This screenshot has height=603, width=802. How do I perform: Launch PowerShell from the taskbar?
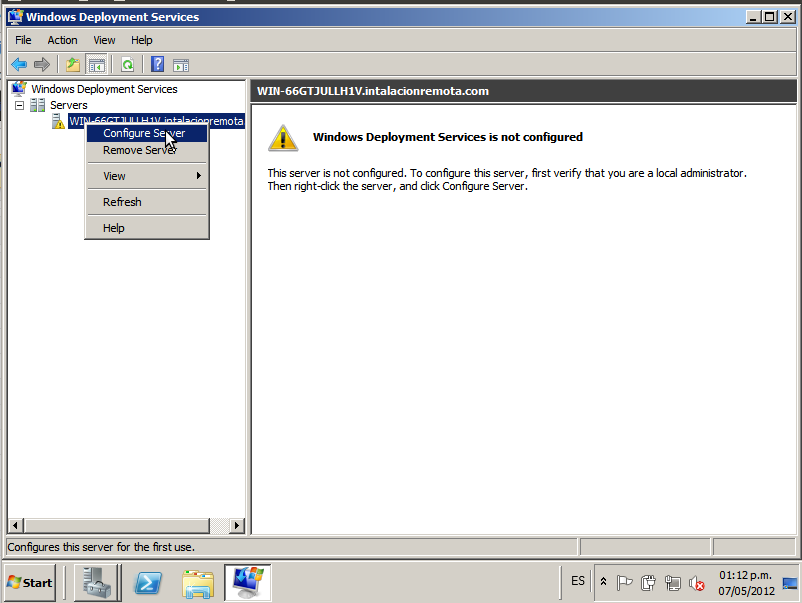pyautogui.click(x=148, y=583)
